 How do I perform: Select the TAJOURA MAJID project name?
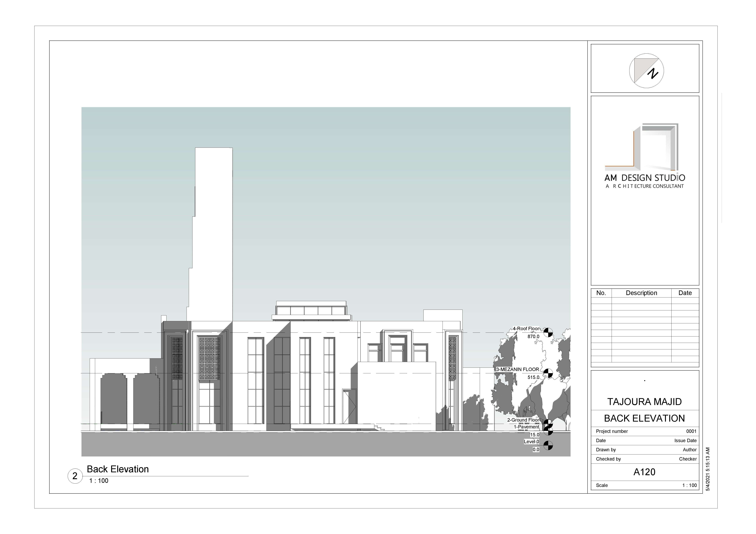[644, 402]
